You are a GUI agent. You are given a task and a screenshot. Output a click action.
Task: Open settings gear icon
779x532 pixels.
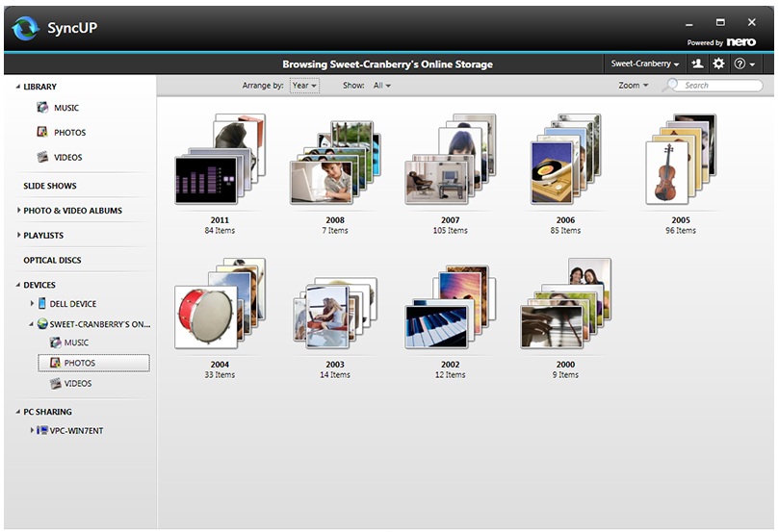(x=718, y=63)
